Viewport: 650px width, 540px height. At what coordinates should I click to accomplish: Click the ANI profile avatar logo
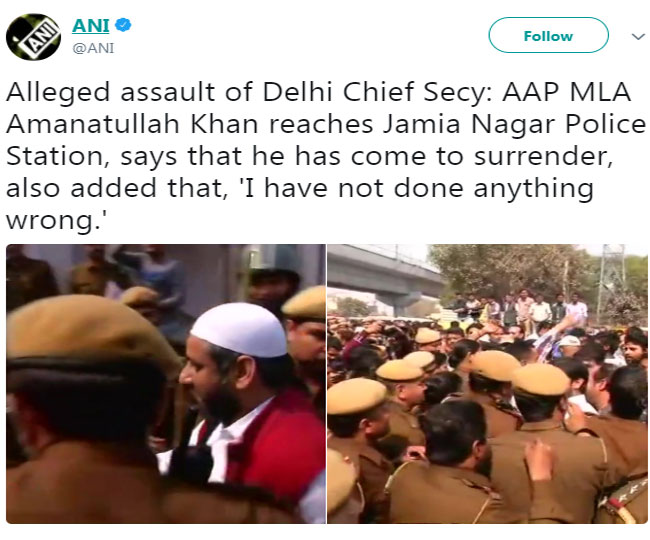coord(33,37)
